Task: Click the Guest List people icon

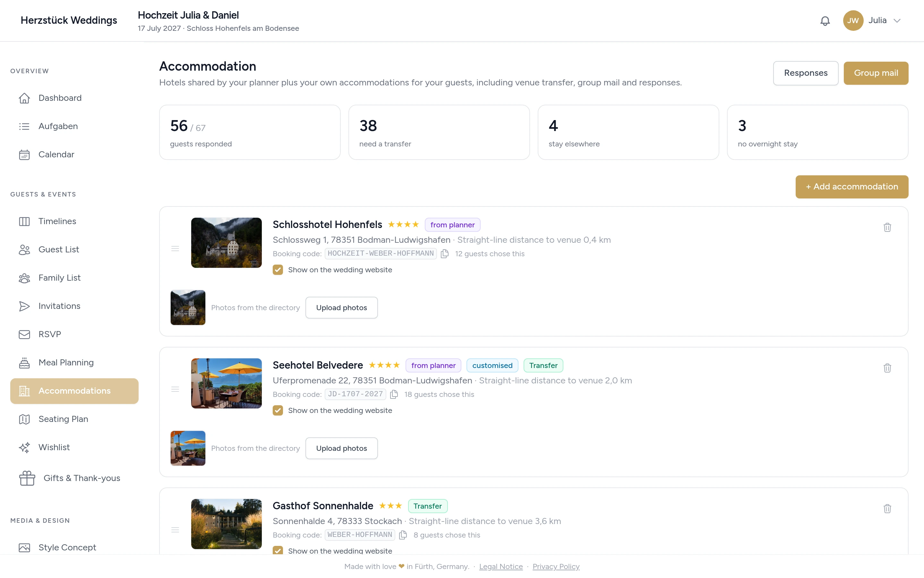Action: 24,250
